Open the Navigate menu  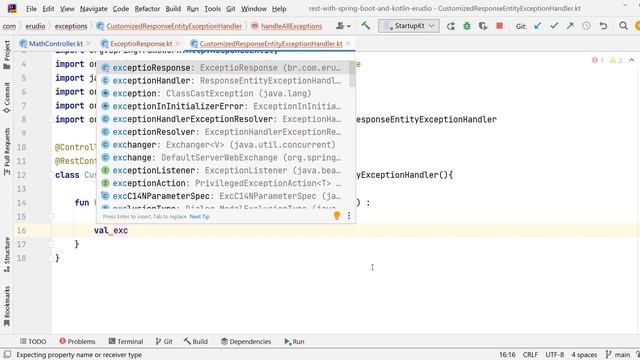pyautogui.click(x=93, y=9)
